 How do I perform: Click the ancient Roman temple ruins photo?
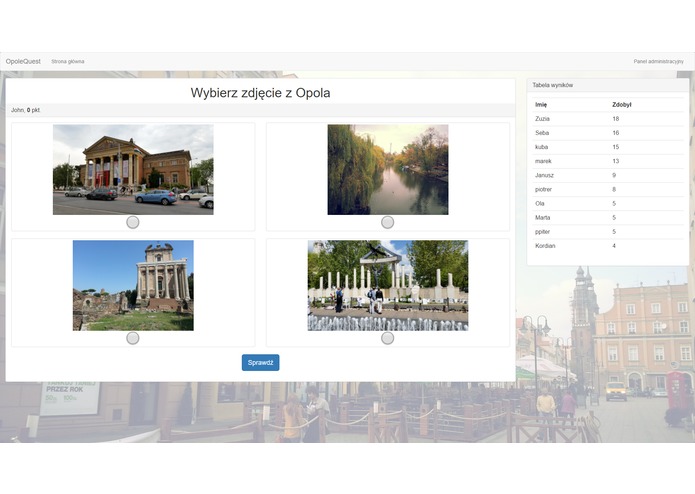pos(133,285)
